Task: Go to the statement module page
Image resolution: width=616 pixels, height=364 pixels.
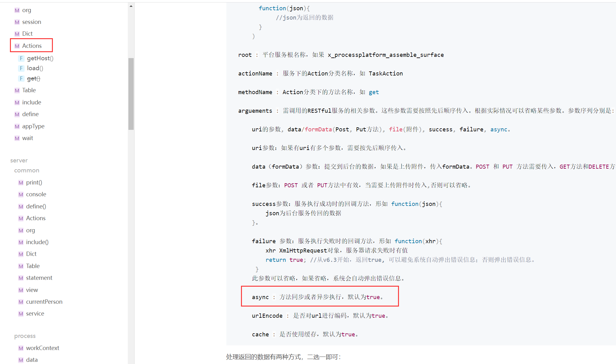Action: click(x=39, y=278)
